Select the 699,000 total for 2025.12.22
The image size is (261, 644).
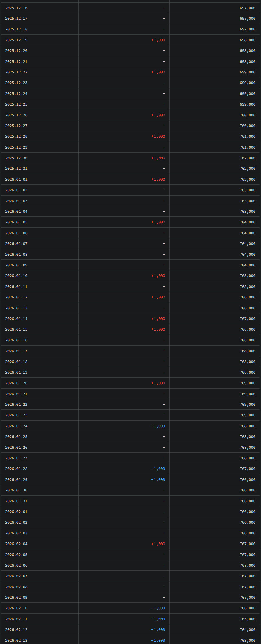[x=248, y=72]
